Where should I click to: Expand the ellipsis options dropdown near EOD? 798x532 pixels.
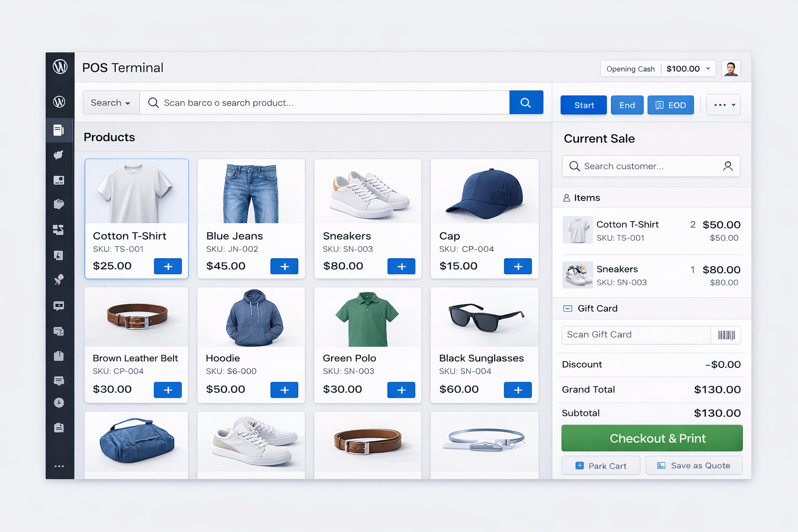[723, 104]
